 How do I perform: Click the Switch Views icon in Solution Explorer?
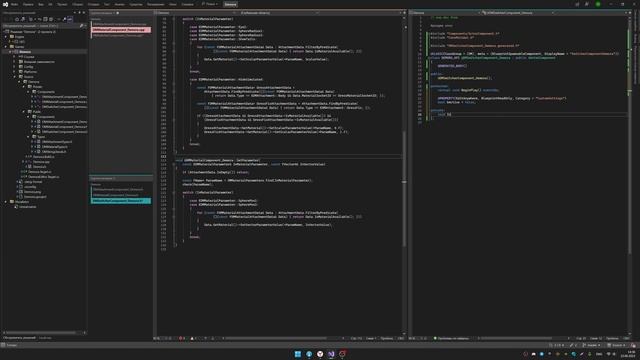coord(22,19)
